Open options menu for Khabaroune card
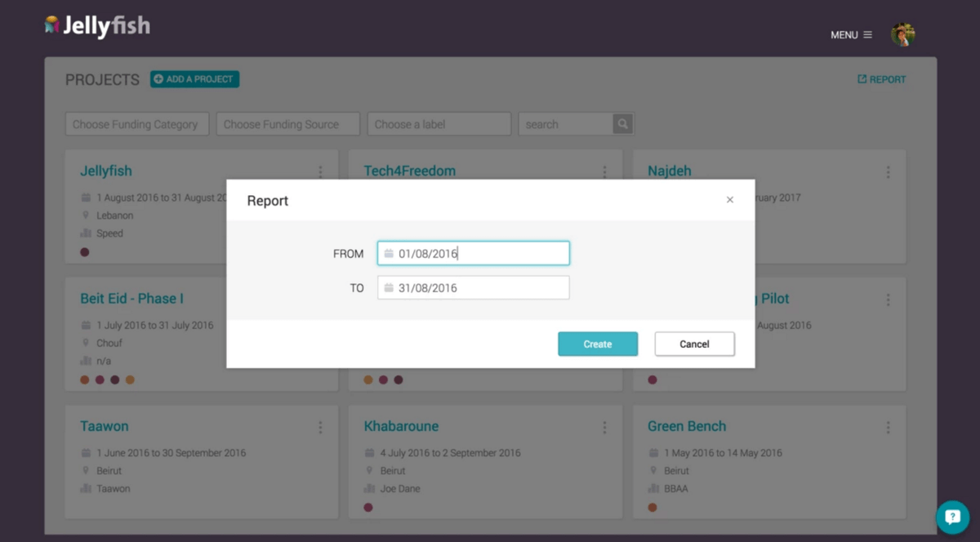 (604, 428)
